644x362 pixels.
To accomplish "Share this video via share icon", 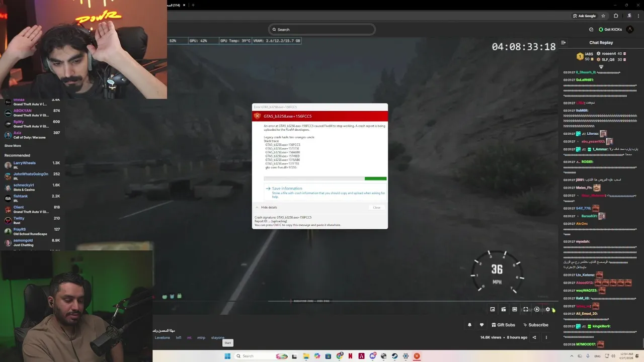I will pyautogui.click(x=534, y=337).
